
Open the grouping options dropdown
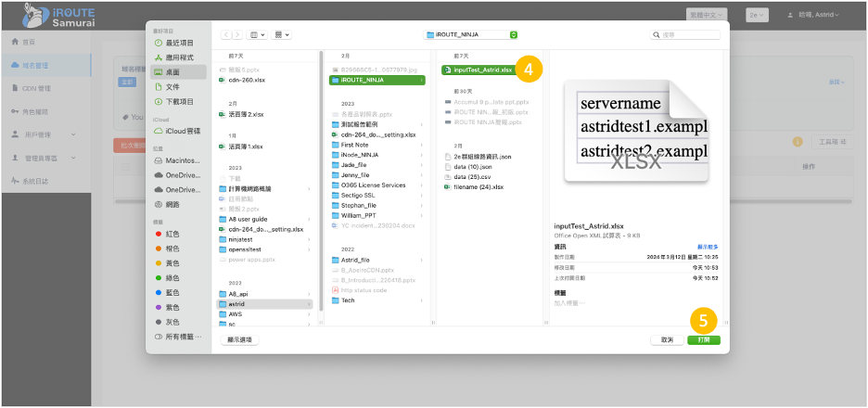[282, 34]
